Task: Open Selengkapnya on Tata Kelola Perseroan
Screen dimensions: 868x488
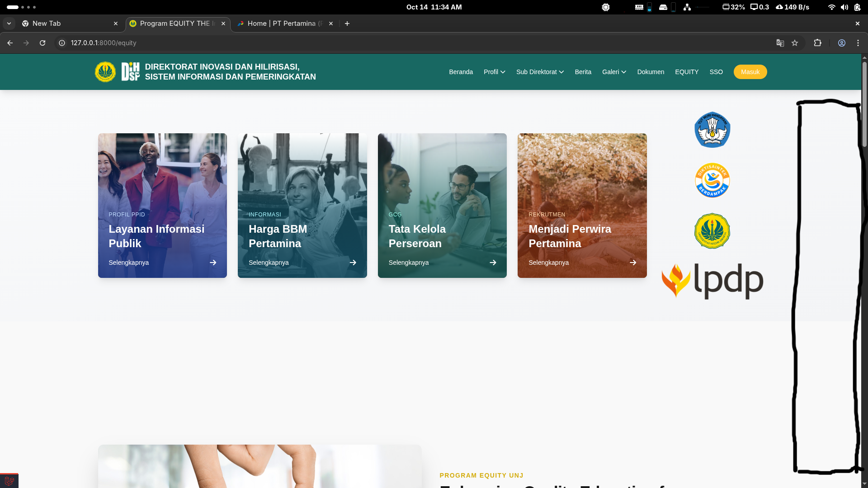Action: pyautogui.click(x=409, y=263)
